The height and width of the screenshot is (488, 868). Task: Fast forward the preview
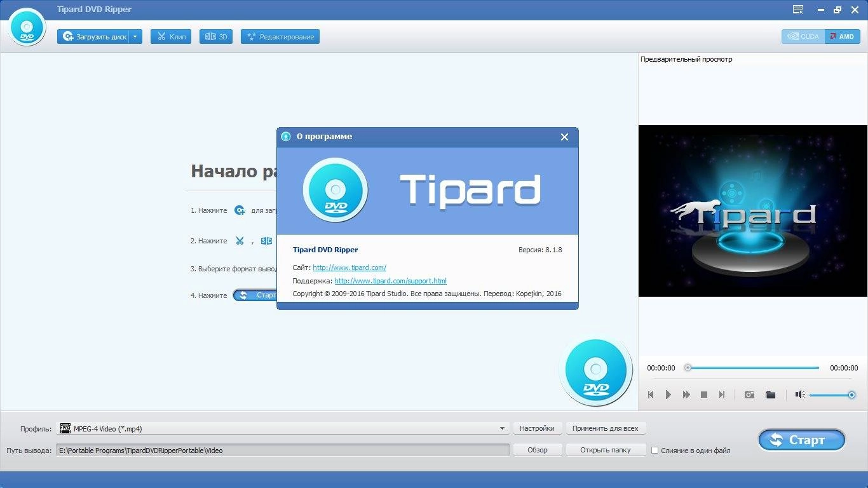[x=686, y=395]
